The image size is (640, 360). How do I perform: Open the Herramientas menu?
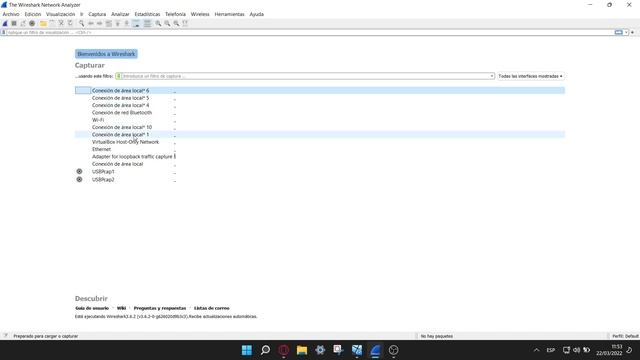tap(229, 14)
